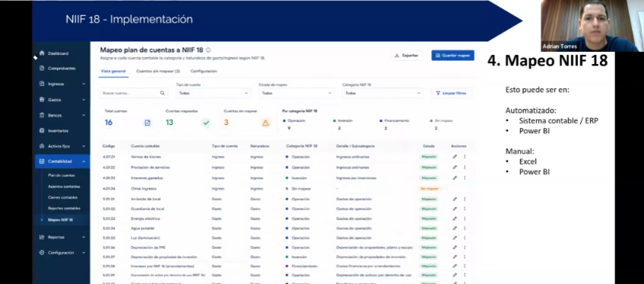The image size is (644, 284).
Task: Select the Inventarios icon in sidebar
Action: pos(42,131)
